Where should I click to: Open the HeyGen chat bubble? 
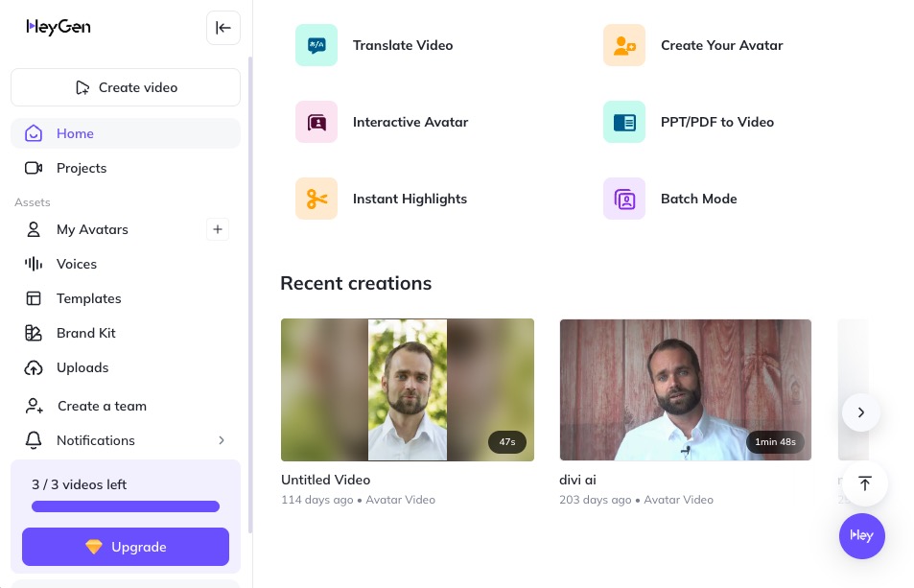(861, 535)
